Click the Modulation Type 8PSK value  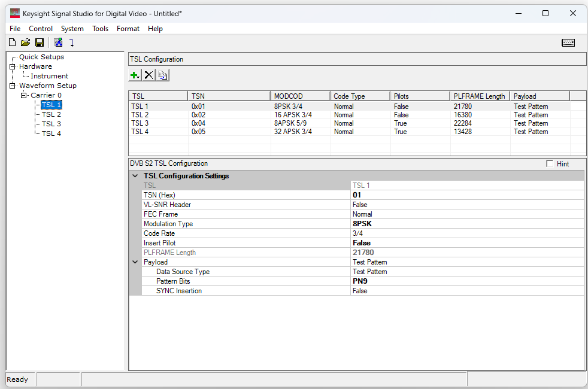click(x=467, y=224)
